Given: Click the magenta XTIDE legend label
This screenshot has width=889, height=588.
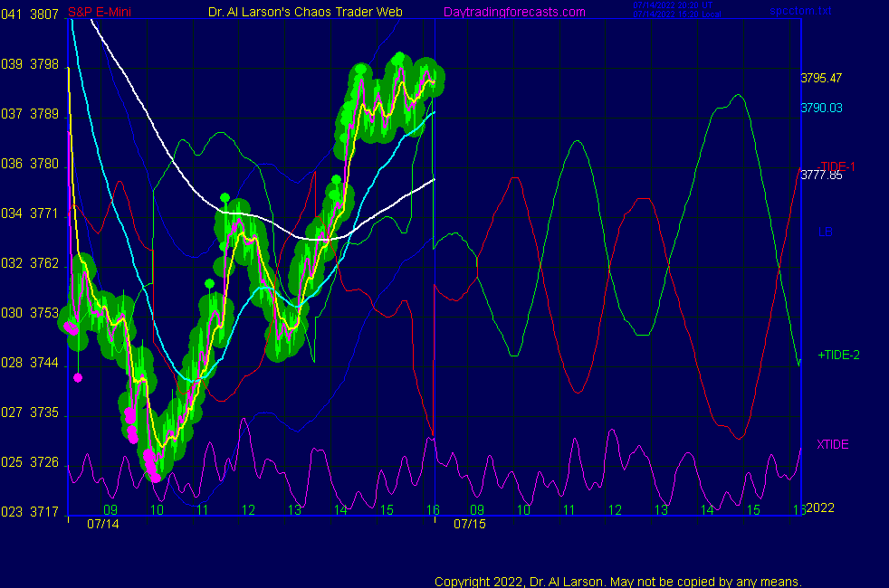Looking at the screenshot, I should pos(833,444).
